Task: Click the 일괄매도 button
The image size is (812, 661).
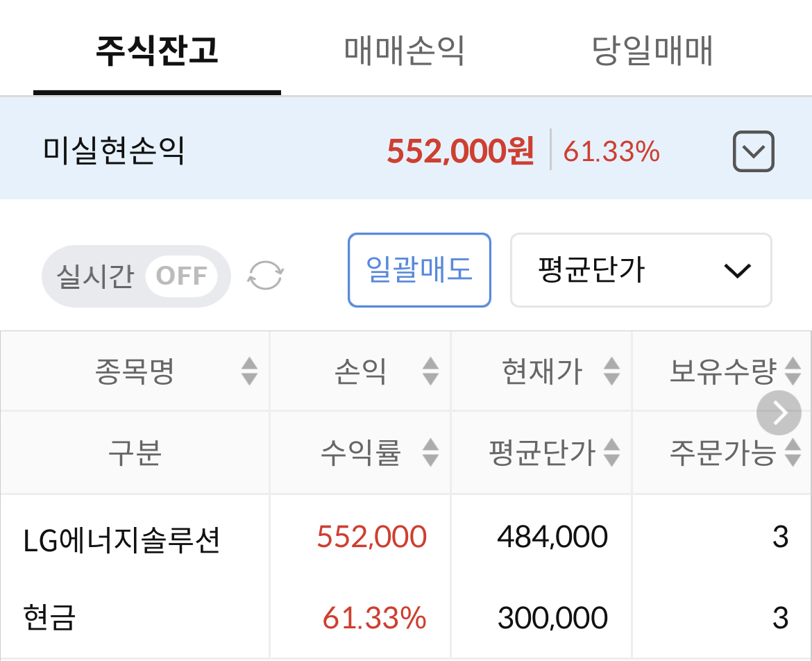Action: [419, 270]
